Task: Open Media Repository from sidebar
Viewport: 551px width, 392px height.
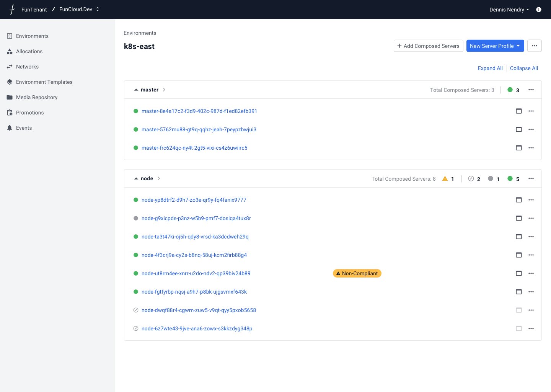Action: (37, 97)
